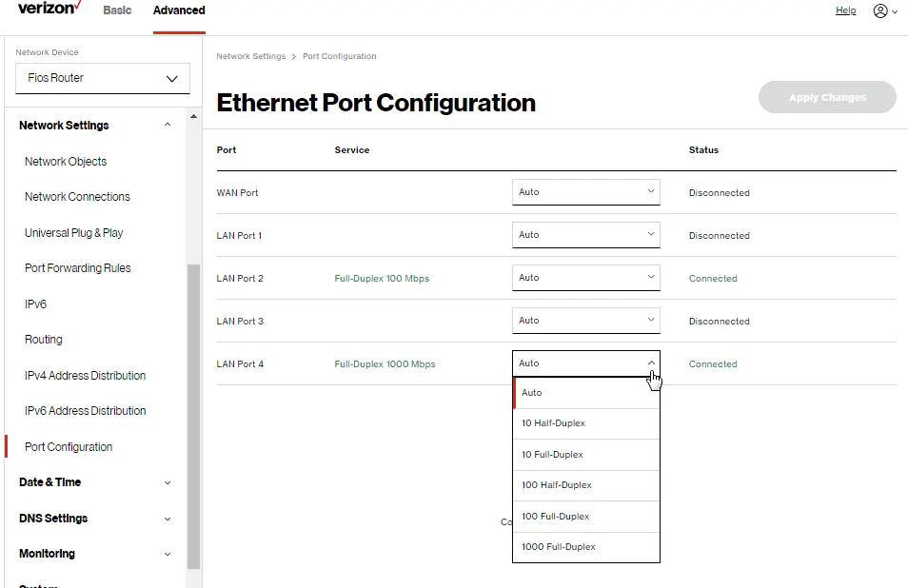Go to Network Connections in the sidebar

click(x=77, y=197)
